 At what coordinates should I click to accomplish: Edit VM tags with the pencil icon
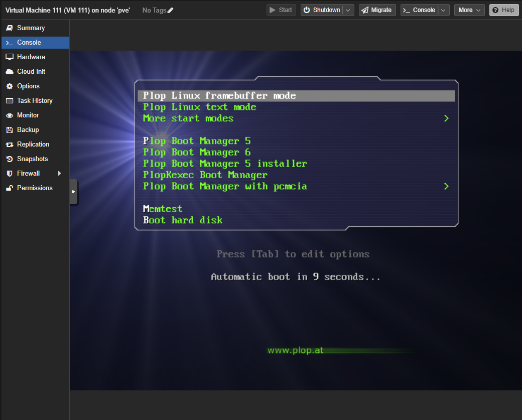tap(171, 10)
